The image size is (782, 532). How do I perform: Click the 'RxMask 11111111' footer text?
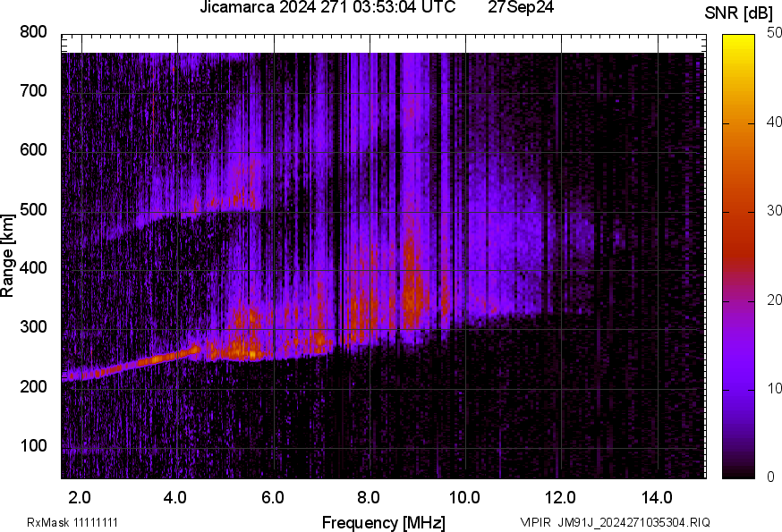point(72,523)
